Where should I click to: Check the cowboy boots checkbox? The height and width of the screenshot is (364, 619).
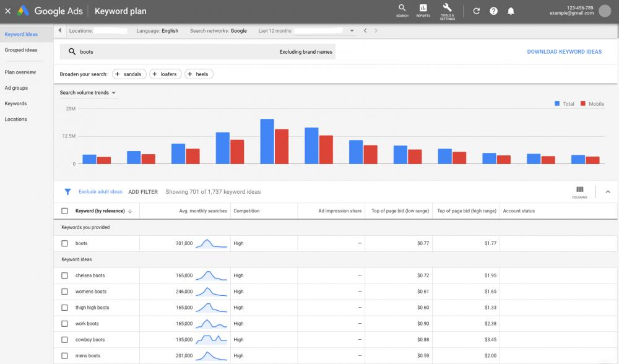click(x=65, y=339)
